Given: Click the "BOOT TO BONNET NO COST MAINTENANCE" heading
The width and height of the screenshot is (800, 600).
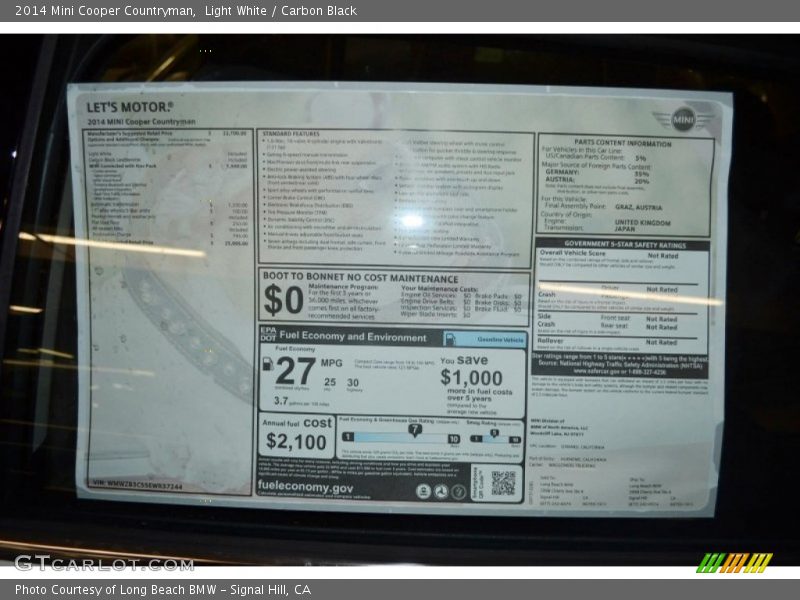Looking at the screenshot, I should [360, 278].
